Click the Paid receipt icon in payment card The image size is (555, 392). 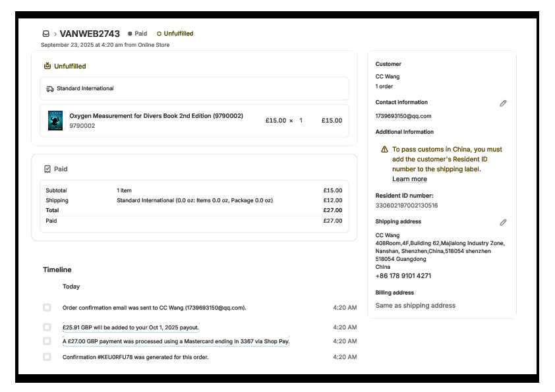47,169
